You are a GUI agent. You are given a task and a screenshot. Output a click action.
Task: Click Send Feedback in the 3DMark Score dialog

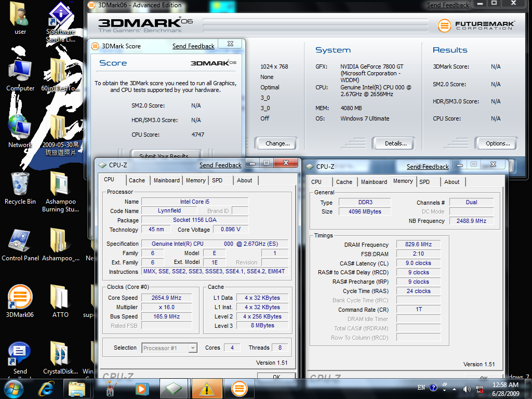point(193,46)
